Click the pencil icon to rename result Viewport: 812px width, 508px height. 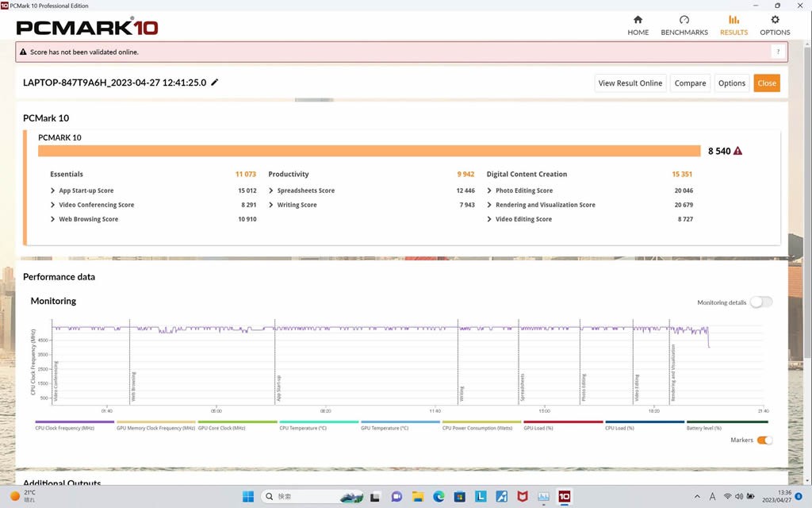tap(215, 83)
